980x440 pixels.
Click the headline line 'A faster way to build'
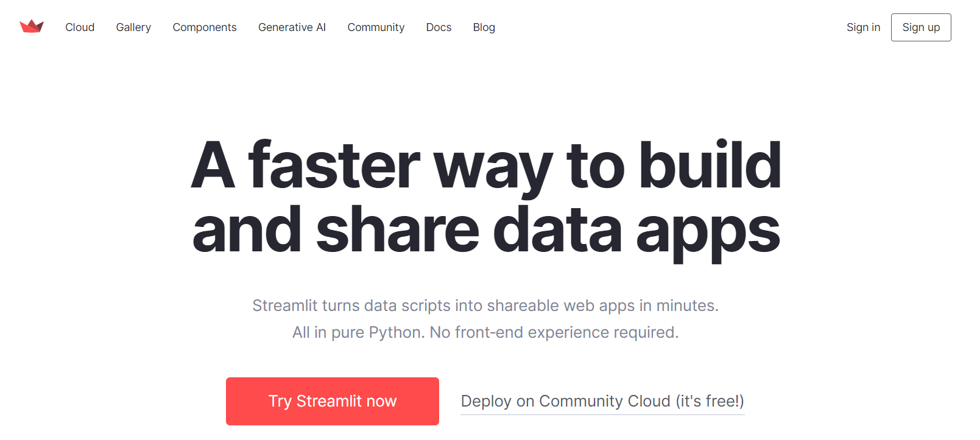485,166
